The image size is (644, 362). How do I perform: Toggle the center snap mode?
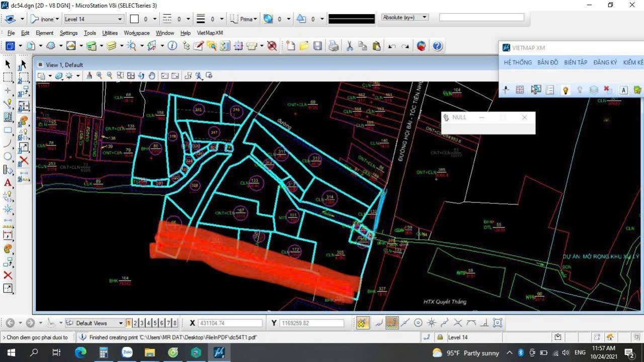tap(418, 323)
